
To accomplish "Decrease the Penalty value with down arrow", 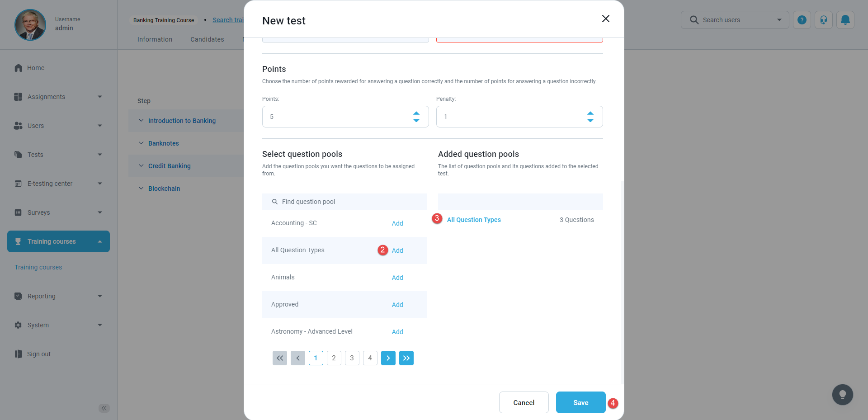I will [x=590, y=120].
